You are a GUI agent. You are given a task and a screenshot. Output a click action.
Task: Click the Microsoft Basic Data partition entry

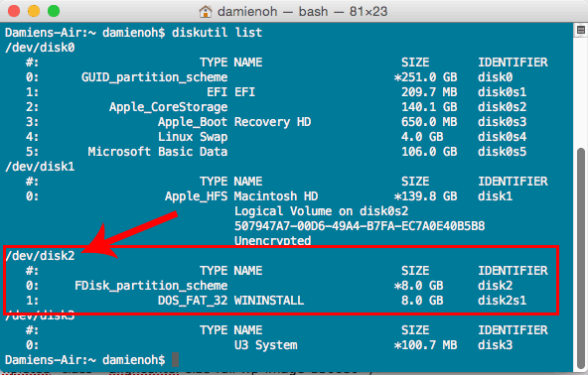click(158, 152)
